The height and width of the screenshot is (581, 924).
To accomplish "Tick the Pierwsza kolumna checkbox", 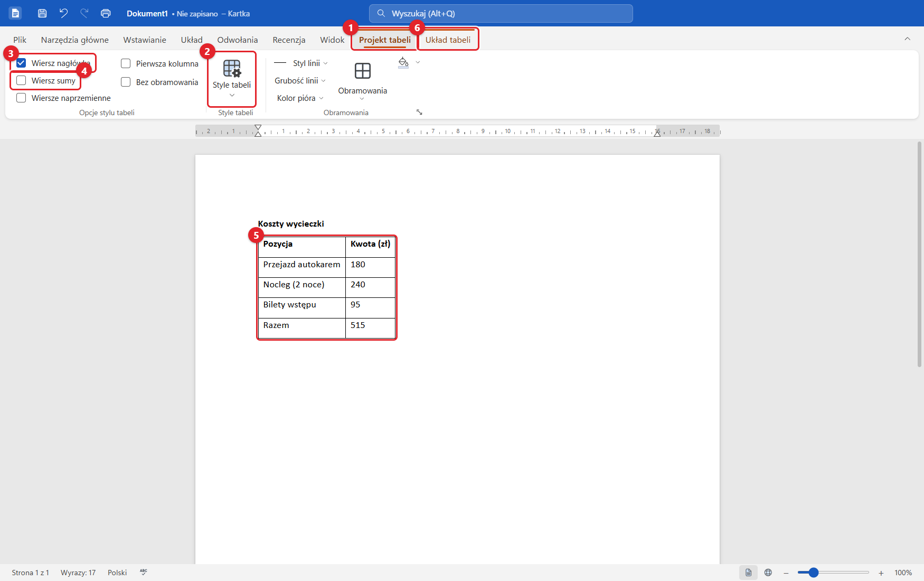I will coord(126,63).
